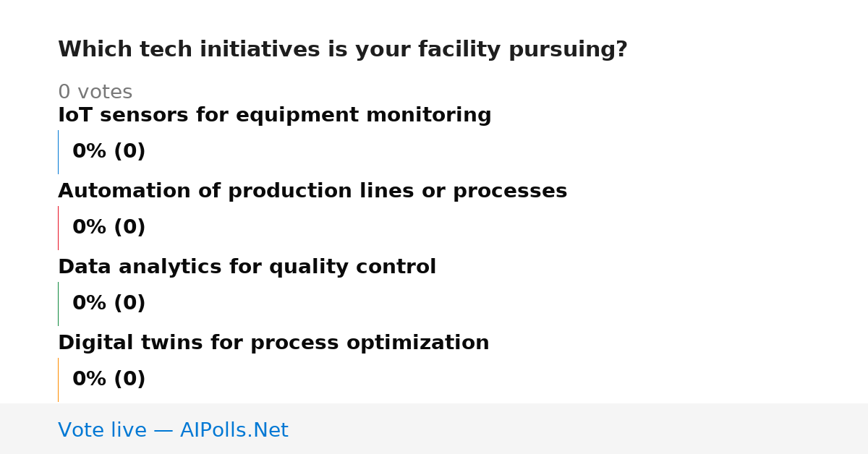Click the blue bar under IoT sensors

(x=58, y=152)
